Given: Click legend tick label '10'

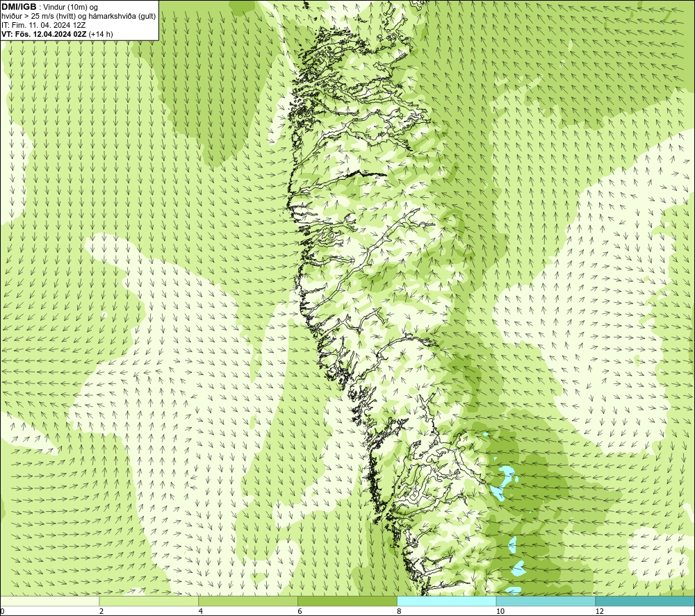Looking at the screenshot, I should 500,611.
